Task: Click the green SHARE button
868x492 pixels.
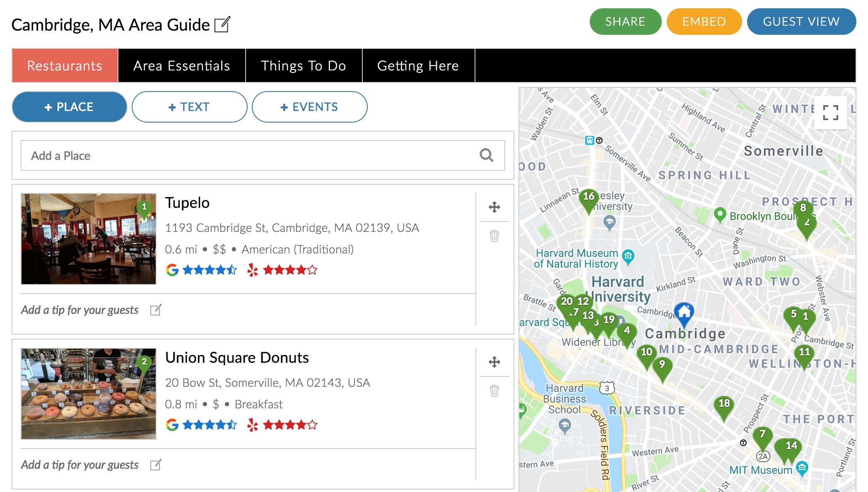Action: tap(625, 22)
